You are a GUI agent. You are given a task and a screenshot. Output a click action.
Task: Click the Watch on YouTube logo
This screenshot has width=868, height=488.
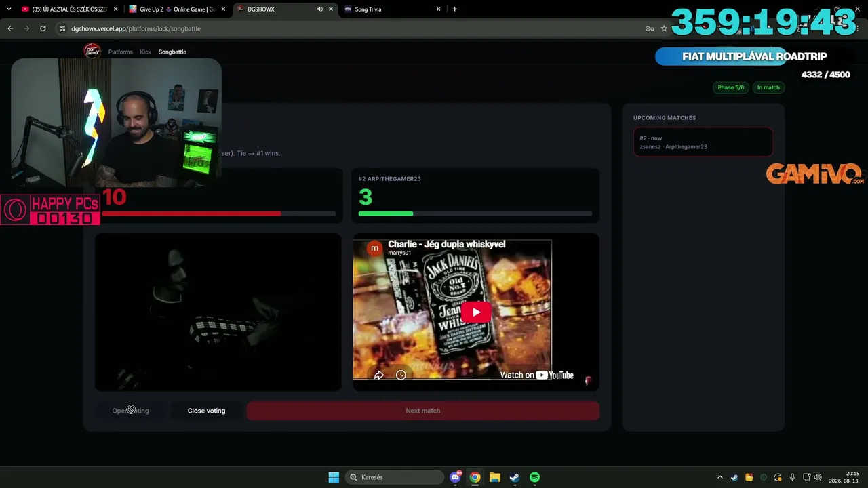point(536,375)
